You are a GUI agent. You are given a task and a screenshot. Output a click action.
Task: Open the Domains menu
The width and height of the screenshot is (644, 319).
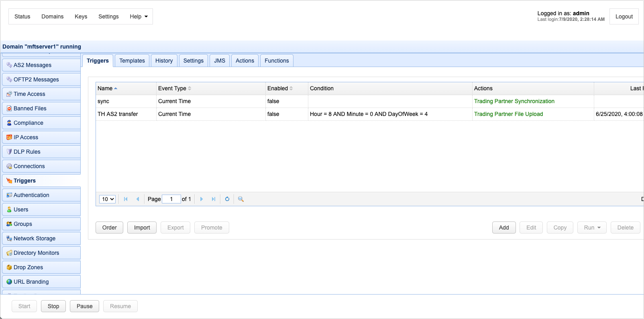(x=53, y=16)
